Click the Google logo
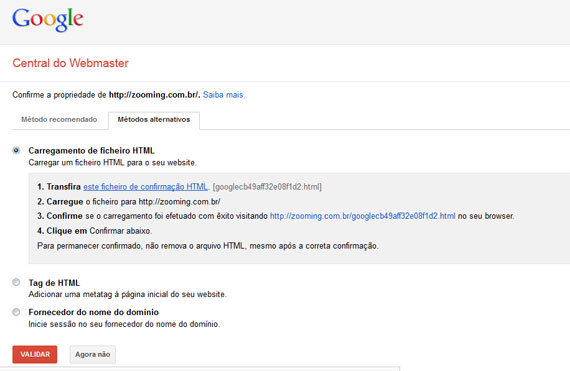This screenshot has width=570, height=371. click(48, 19)
